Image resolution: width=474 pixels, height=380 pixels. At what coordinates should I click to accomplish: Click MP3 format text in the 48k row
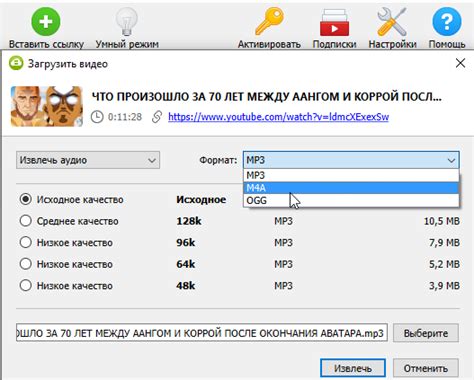[283, 286]
